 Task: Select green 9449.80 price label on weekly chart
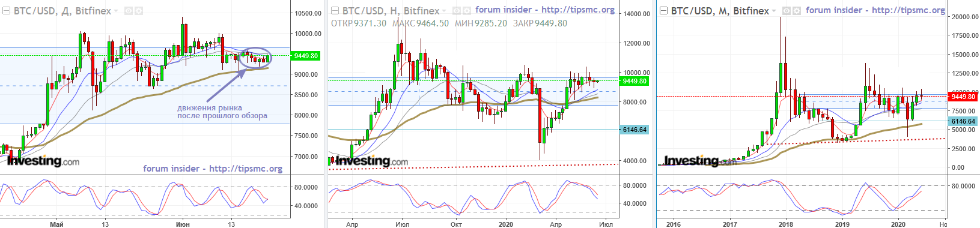pos(635,81)
